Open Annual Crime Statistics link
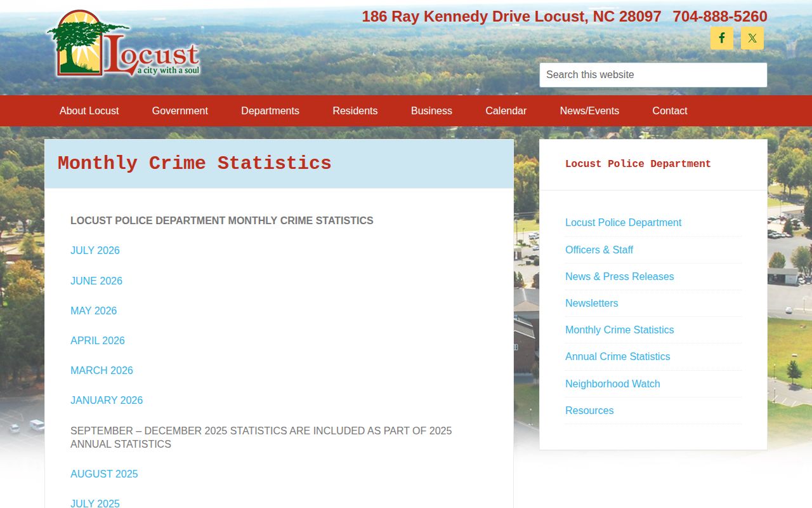The width and height of the screenshot is (812, 508). coord(617,356)
